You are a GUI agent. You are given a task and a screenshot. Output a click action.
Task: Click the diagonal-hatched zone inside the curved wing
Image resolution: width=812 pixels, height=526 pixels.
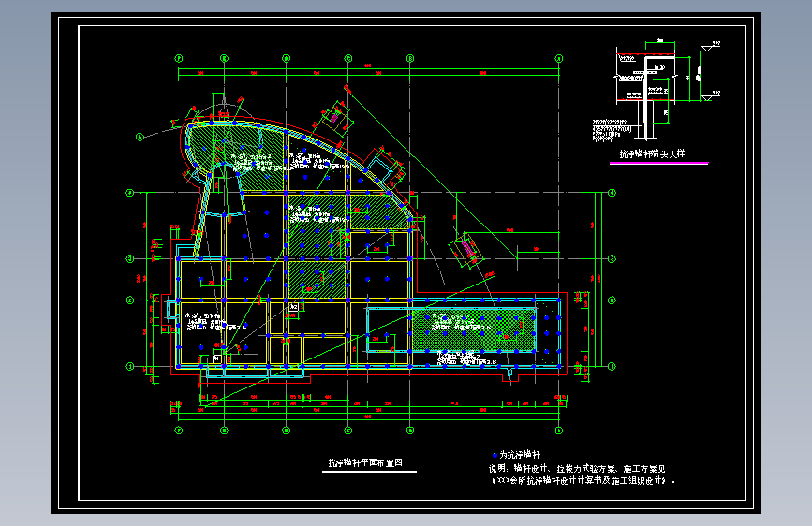(x=234, y=155)
